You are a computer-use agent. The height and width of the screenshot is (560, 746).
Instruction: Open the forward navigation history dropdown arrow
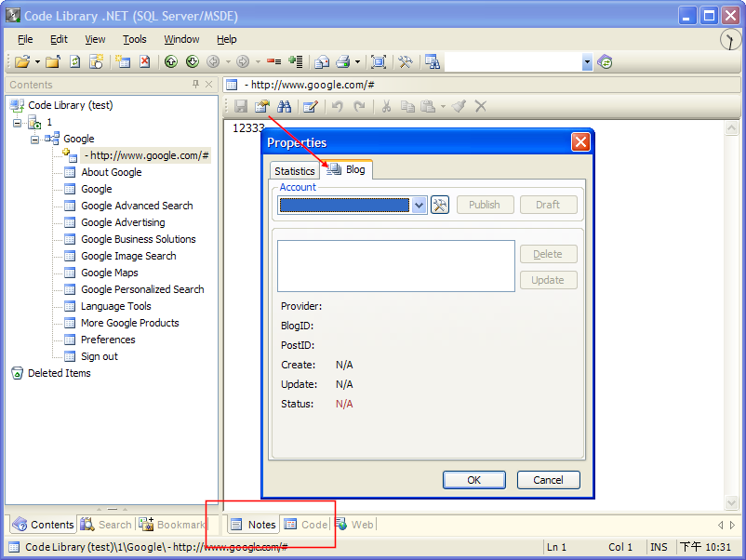tap(258, 61)
